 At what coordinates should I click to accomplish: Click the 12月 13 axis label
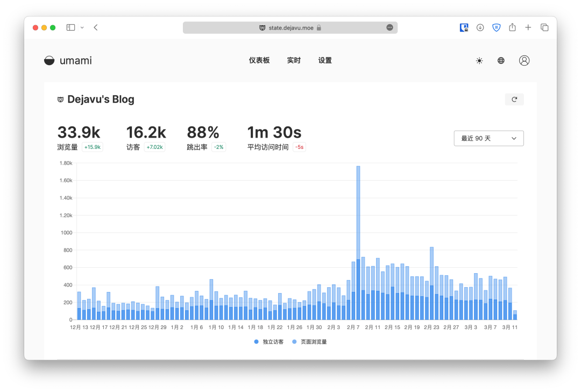79,327
